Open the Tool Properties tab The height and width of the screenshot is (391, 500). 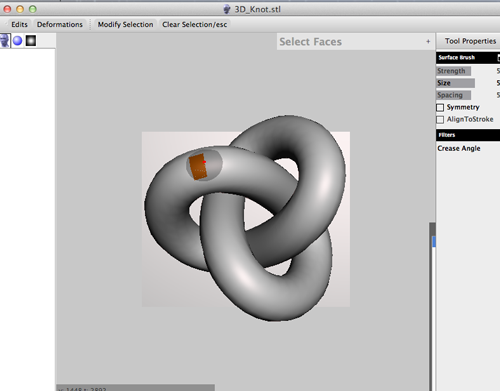pos(470,41)
